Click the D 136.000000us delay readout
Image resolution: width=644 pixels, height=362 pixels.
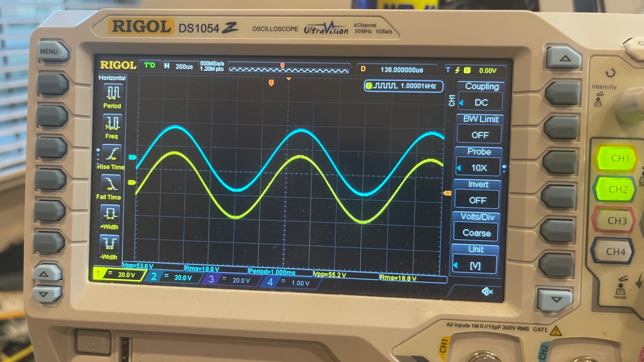[x=397, y=69]
